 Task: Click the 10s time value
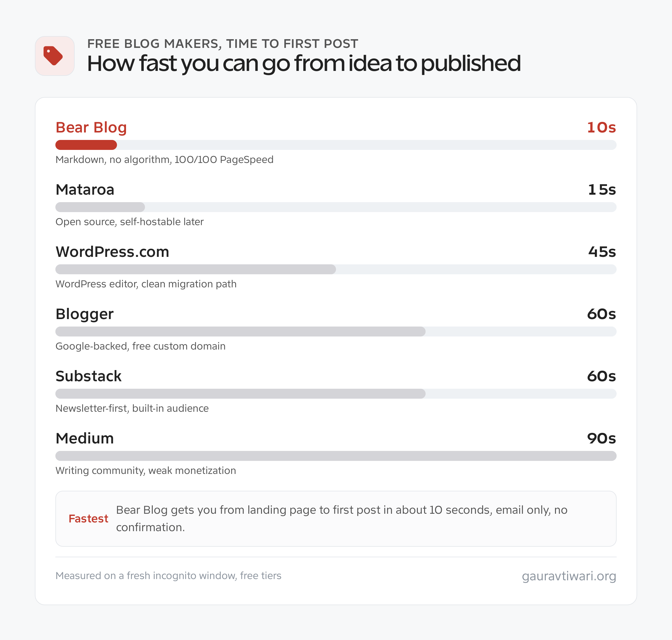coord(601,128)
